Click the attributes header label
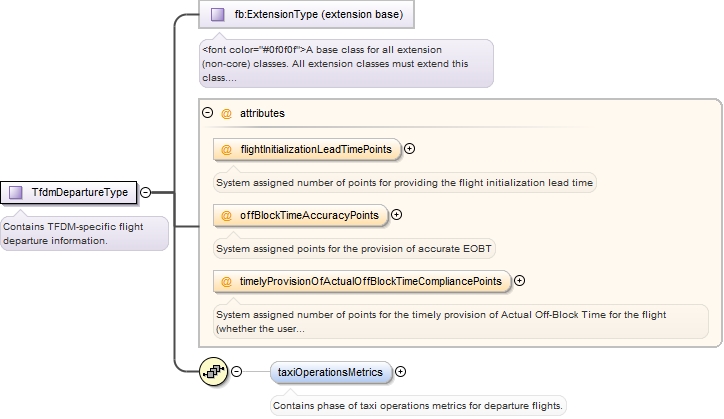Screen dimensions: 724x419 pos(262,113)
